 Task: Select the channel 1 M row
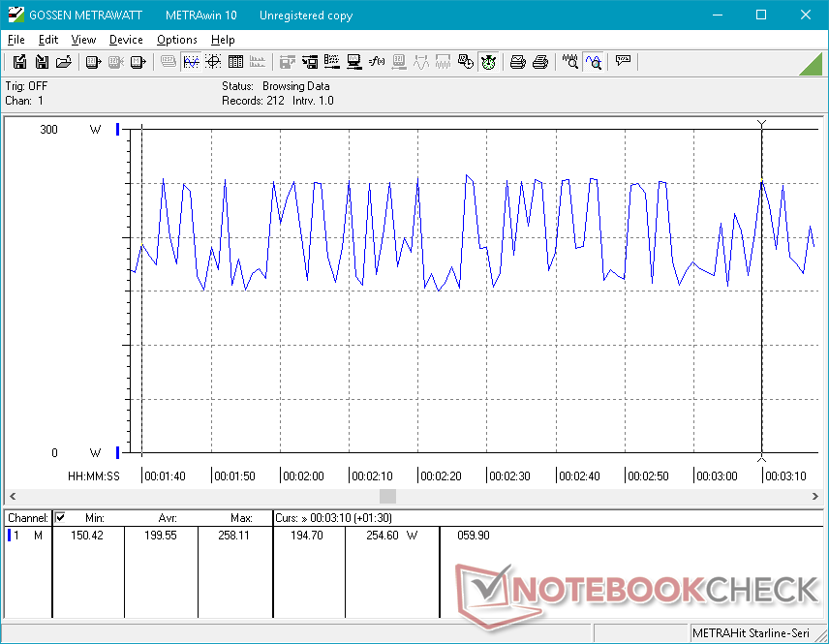[27, 535]
